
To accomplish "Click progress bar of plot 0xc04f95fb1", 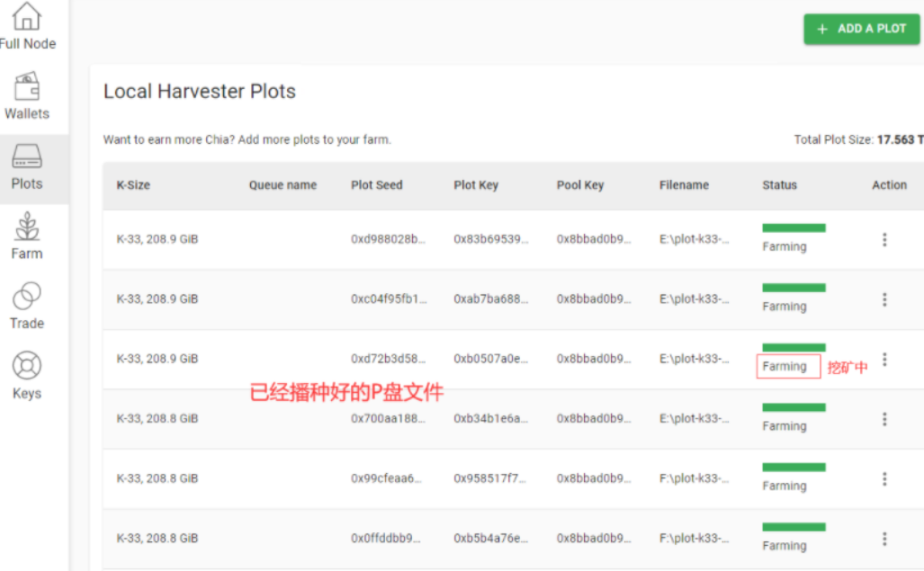I will pyautogui.click(x=794, y=288).
